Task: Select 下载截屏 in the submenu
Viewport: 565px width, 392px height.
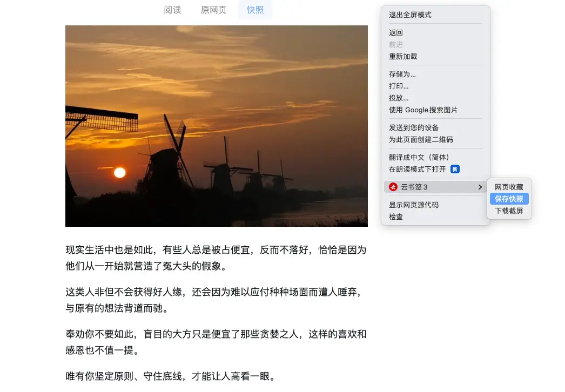Action: pos(509,211)
